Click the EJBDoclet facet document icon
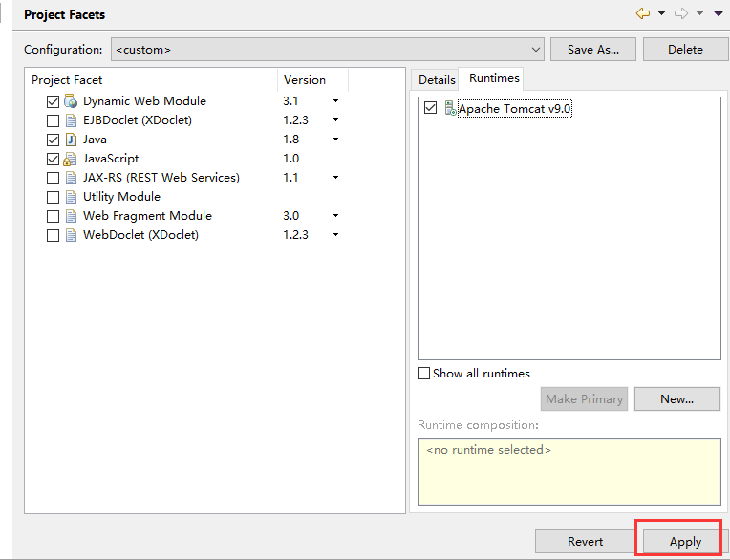730x560 pixels. (71, 120)
